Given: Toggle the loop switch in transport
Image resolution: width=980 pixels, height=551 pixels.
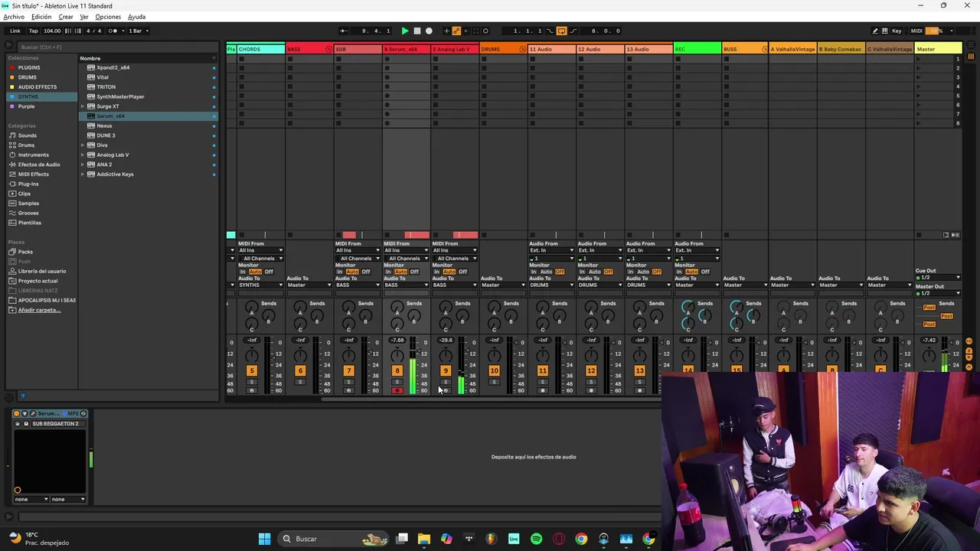Looking at the screenshot, I should point(561,31).
